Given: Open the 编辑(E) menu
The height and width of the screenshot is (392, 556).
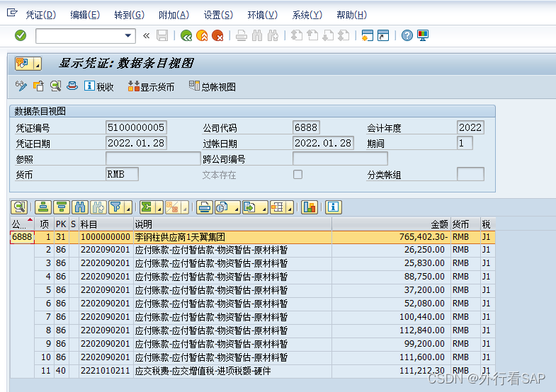Looking at the screenshot, I should tap(85, 15).
